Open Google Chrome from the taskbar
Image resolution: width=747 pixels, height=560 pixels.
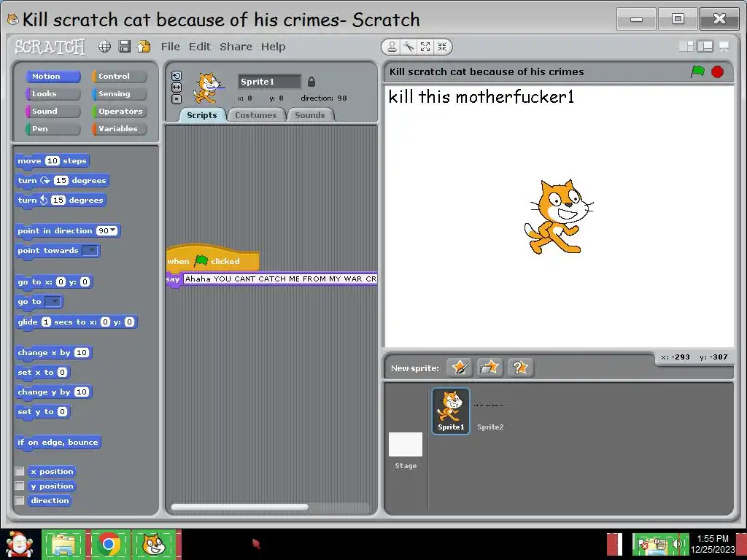(x=109, y=544)
